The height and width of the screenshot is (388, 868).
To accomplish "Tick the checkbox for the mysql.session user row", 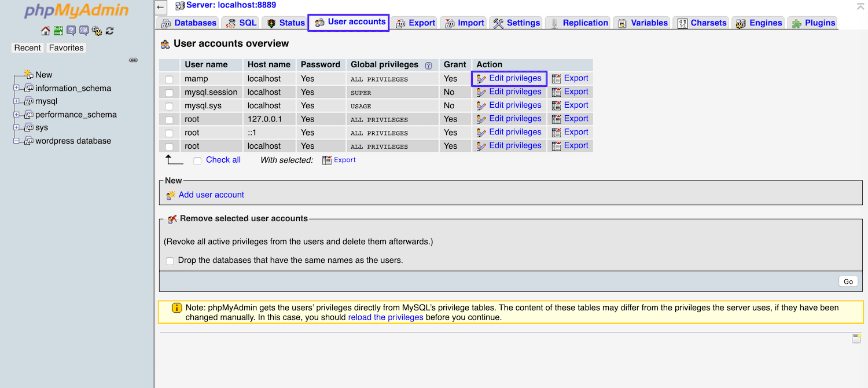I will 170,91.
